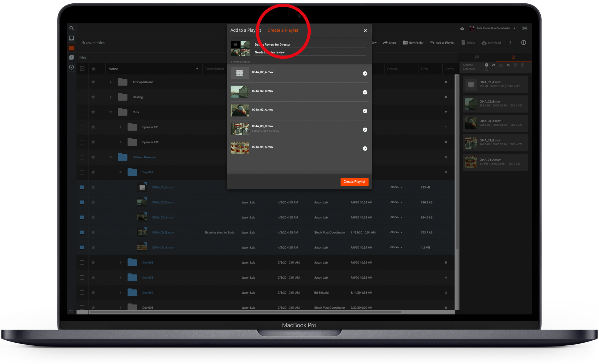Image resolution: width=599 pixels, height=364 pixels.
Task: Click the Add to Playlist toolbar button
Action: 442,43
